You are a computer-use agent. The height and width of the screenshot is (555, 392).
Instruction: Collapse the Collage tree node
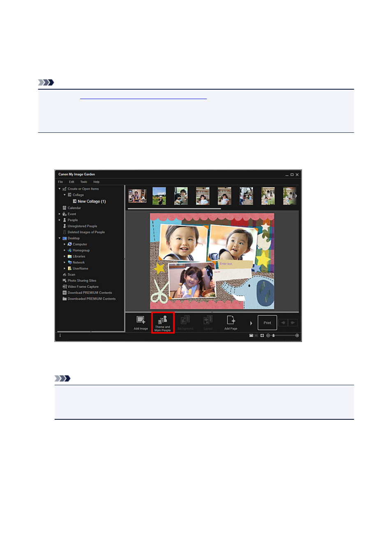coord(65,195)
